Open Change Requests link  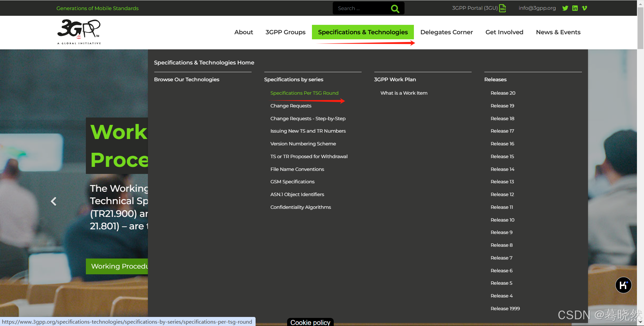click(291, 106)
